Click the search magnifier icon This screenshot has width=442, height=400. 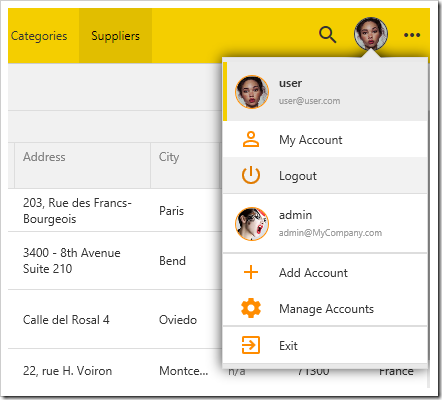(x=328, y=35)
